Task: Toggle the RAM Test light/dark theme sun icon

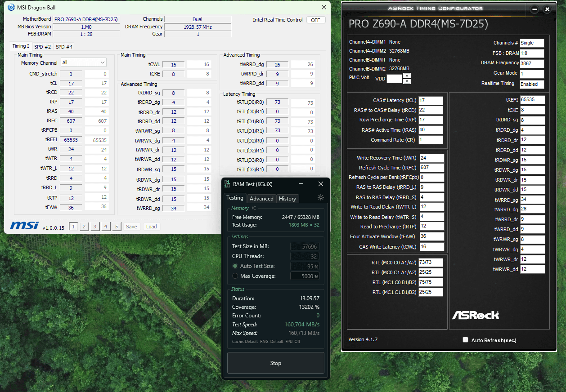Action: click(320, 197)
